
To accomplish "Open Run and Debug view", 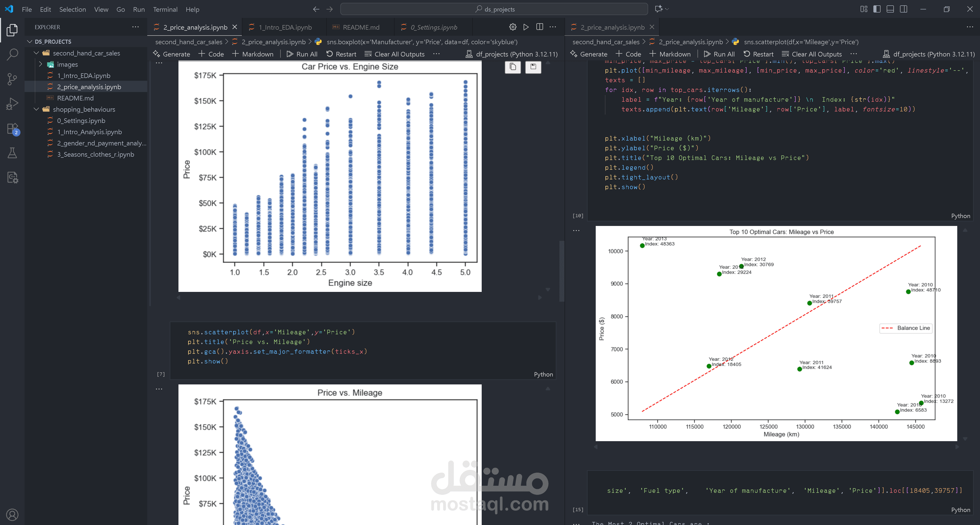I will pyautogui.click(x=12, y=104).
